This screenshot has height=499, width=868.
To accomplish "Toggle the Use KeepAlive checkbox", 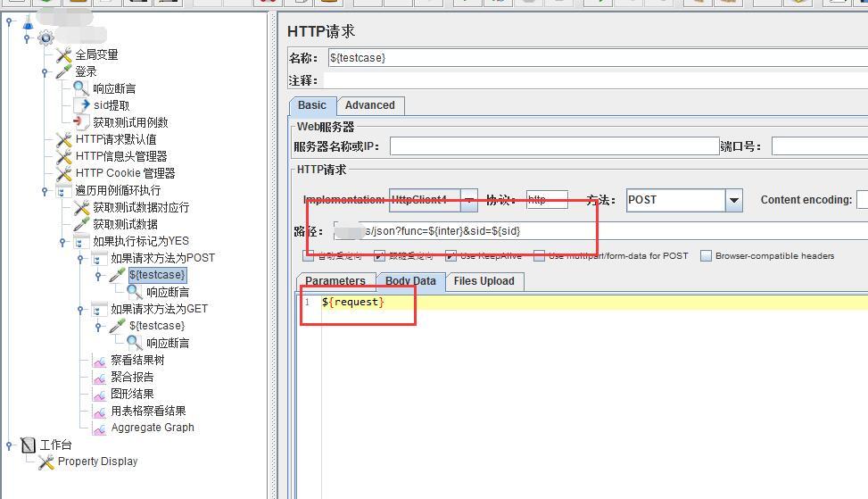I will 451,255.
